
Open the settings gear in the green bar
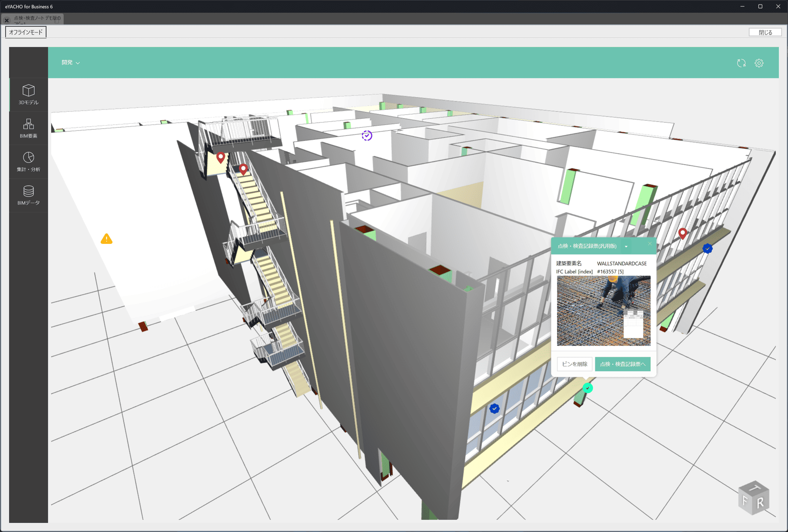(759, 63)
